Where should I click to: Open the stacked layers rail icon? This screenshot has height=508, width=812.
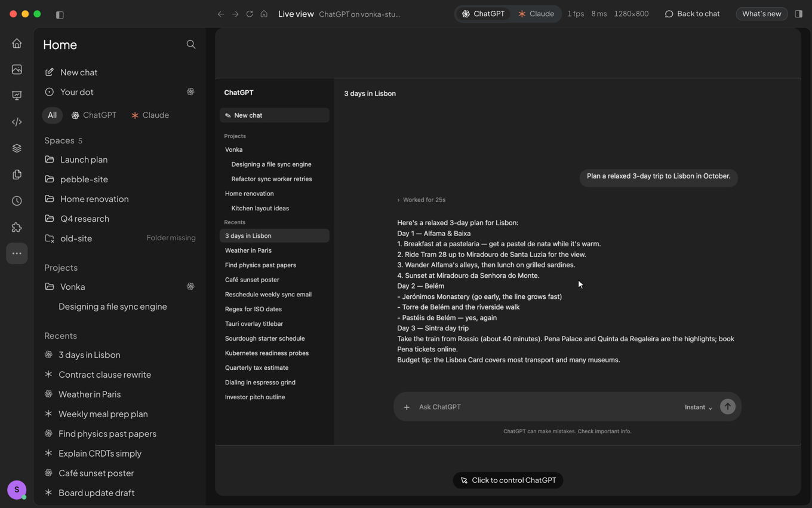point(17,148)
